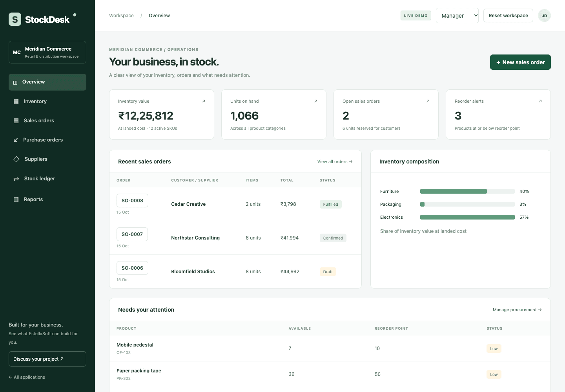Open the Manager role dropdown
565x392 pixels.
457,16
